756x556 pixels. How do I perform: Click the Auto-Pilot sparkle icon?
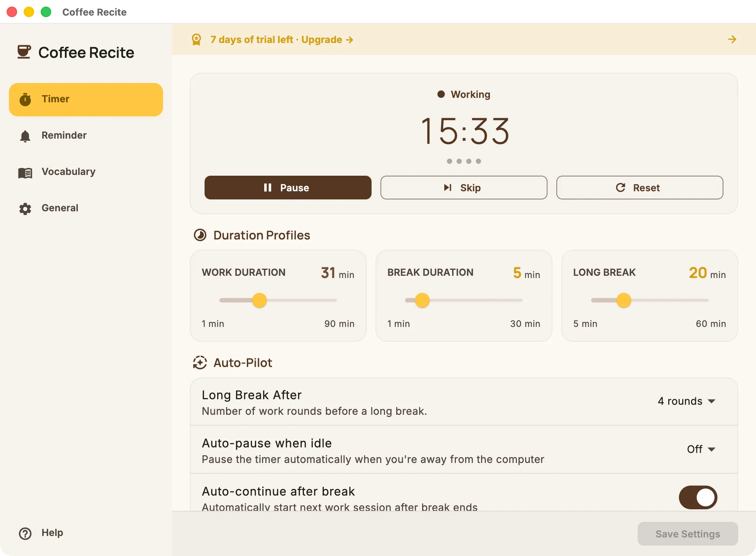[200, 363]
